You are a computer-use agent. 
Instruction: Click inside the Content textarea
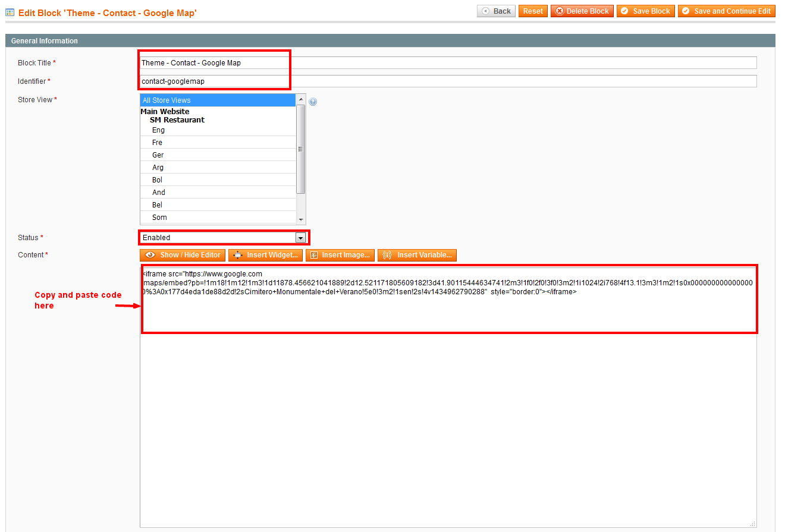448,397
